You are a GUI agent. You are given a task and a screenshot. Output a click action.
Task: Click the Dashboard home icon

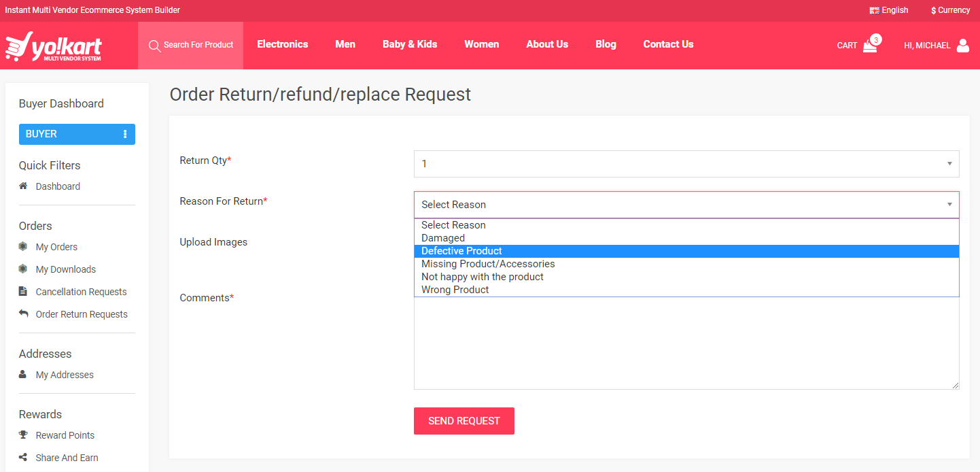coord(23,186)
